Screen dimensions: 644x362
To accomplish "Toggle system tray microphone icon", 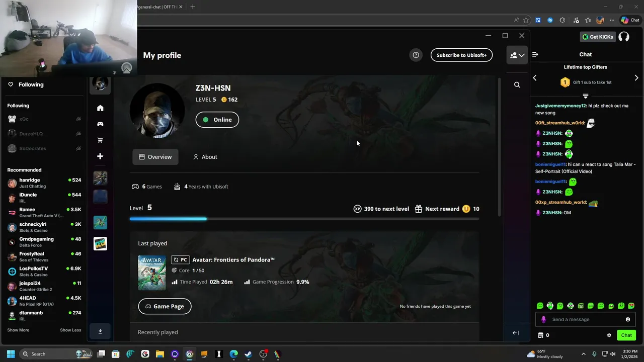I will click(594, 354).
